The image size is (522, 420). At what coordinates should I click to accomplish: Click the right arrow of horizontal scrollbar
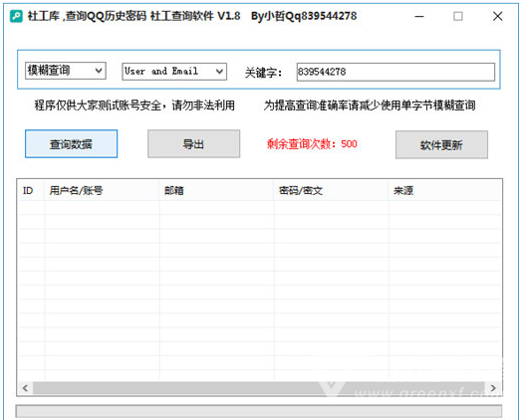[493, 388]
